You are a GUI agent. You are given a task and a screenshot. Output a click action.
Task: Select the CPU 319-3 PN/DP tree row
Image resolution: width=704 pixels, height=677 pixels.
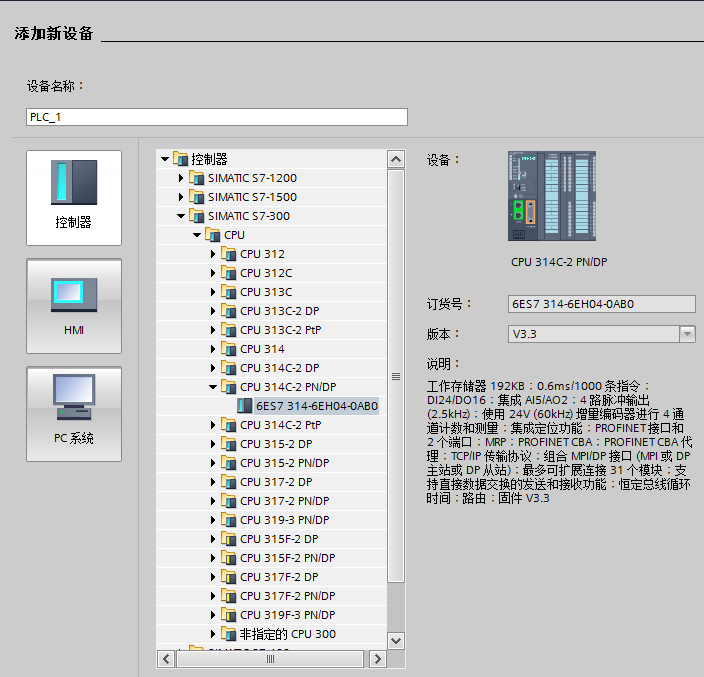(x=271, y=520)
